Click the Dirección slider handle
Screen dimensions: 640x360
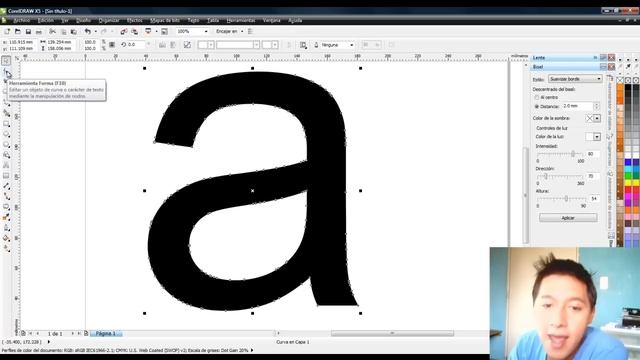click(546, 176)
